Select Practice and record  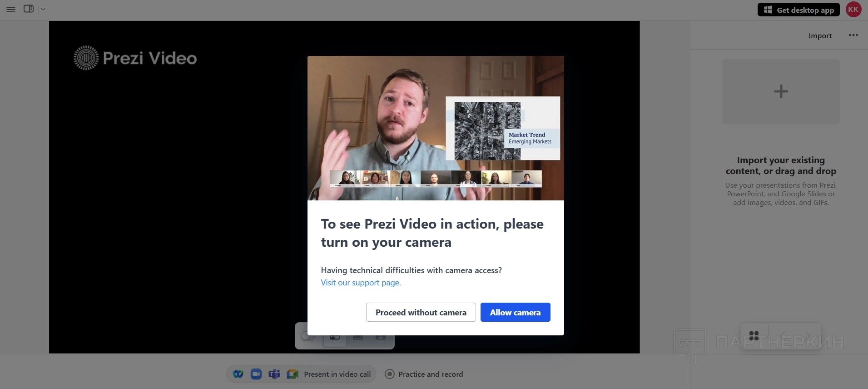[x=424, y=374]
